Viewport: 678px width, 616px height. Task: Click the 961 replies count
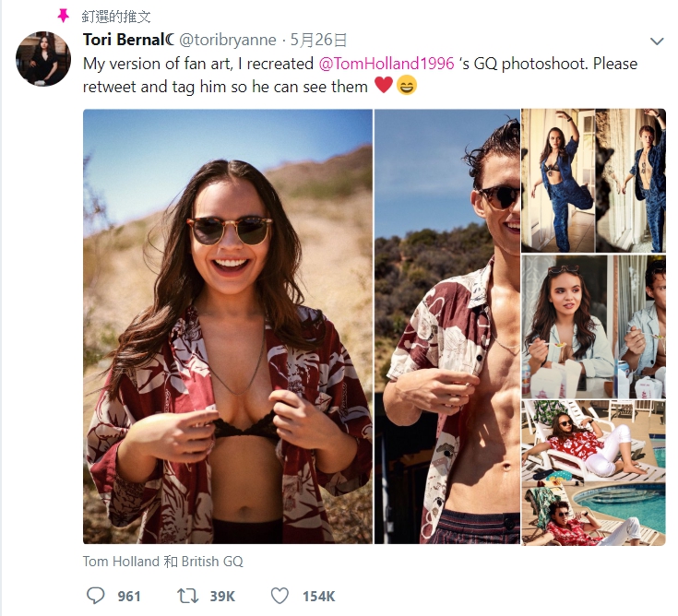[x=129, y=597]
